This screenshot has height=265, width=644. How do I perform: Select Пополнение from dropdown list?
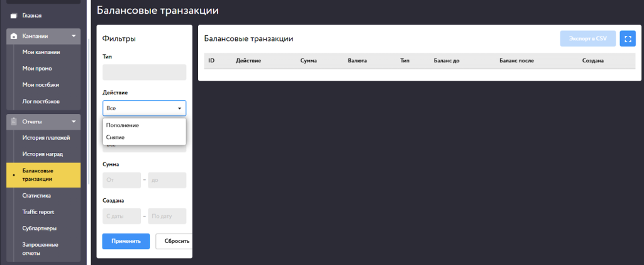(123, 125)
